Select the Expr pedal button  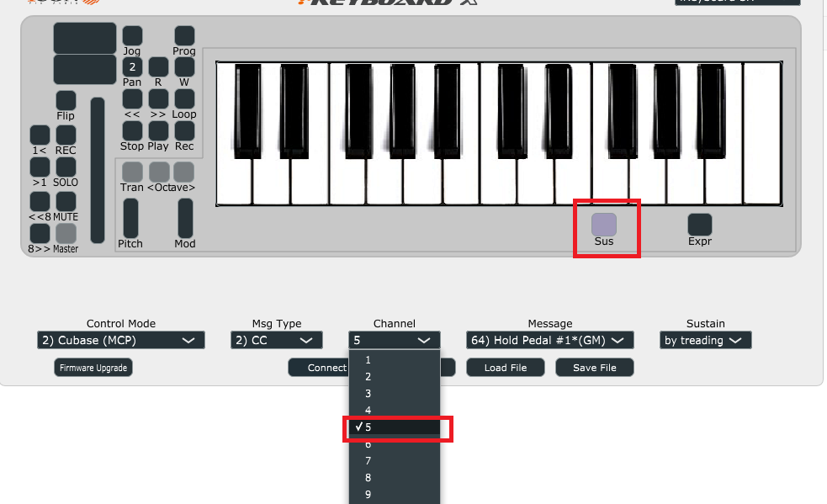pyautogui.click(x=700, y=225)
